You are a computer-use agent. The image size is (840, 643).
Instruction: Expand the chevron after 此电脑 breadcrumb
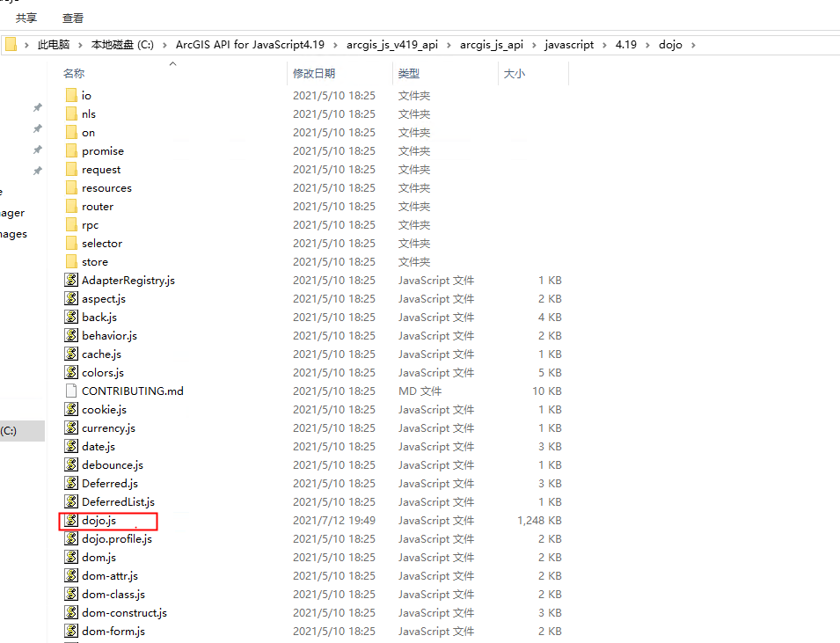[80, 45]
